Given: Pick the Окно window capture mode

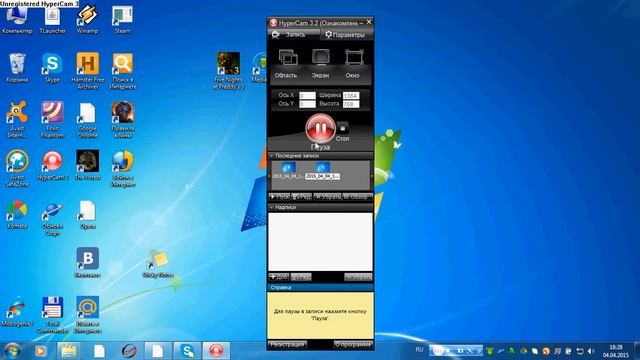Looking at the screenshot, I should click(353, 64).
